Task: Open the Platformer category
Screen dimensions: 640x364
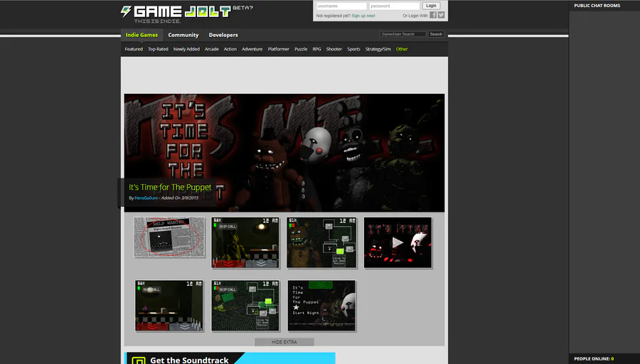Action: click(278, 49)
